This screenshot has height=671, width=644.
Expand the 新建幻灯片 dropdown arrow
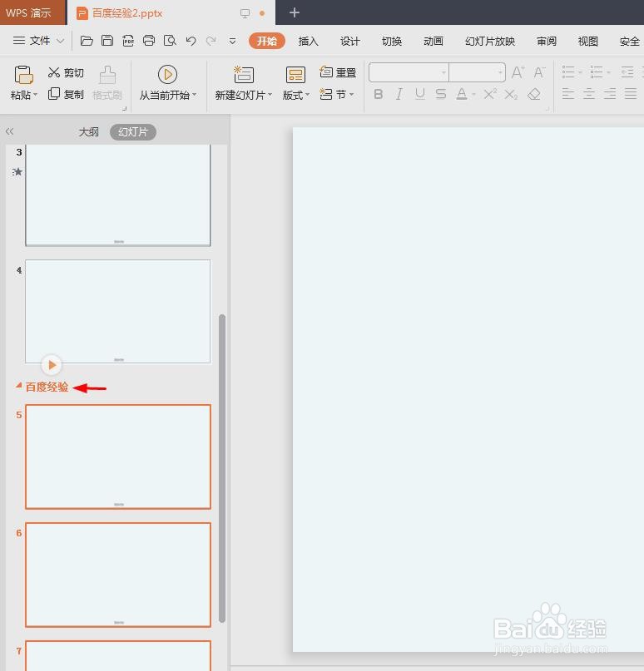pyautogui.click(x=270, y=95)
